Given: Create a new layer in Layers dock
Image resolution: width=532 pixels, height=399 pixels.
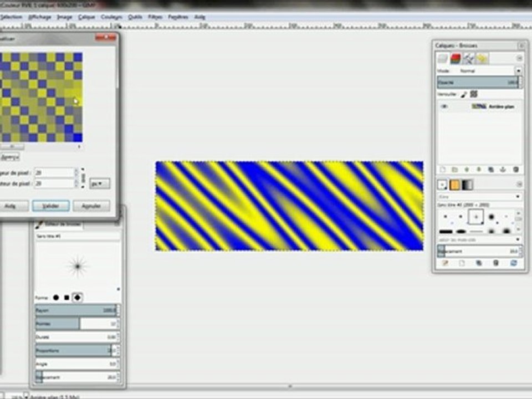Looking at the screenshot, I should click(x=442, y=170).
